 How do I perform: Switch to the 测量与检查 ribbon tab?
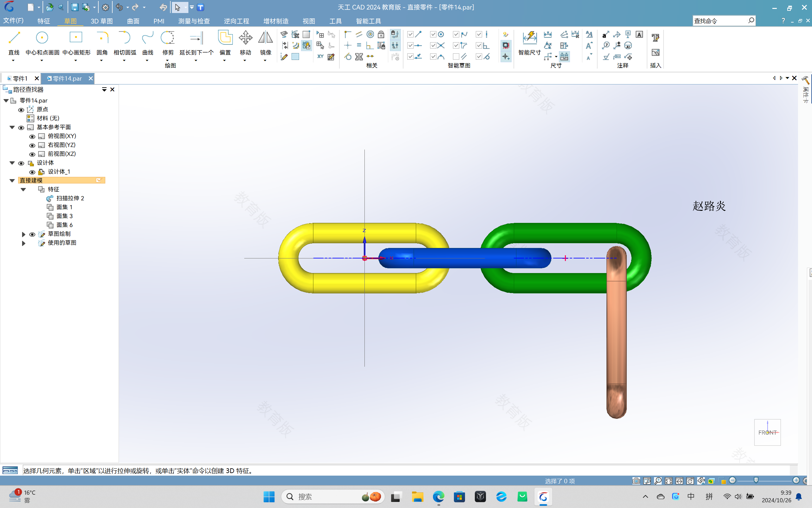point(194,21)
